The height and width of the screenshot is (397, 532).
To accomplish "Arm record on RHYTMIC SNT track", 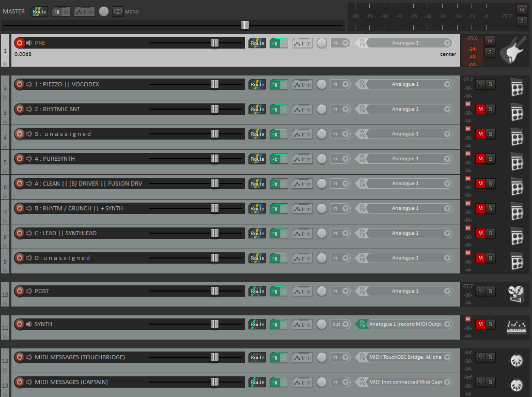I will coord(20,109).
